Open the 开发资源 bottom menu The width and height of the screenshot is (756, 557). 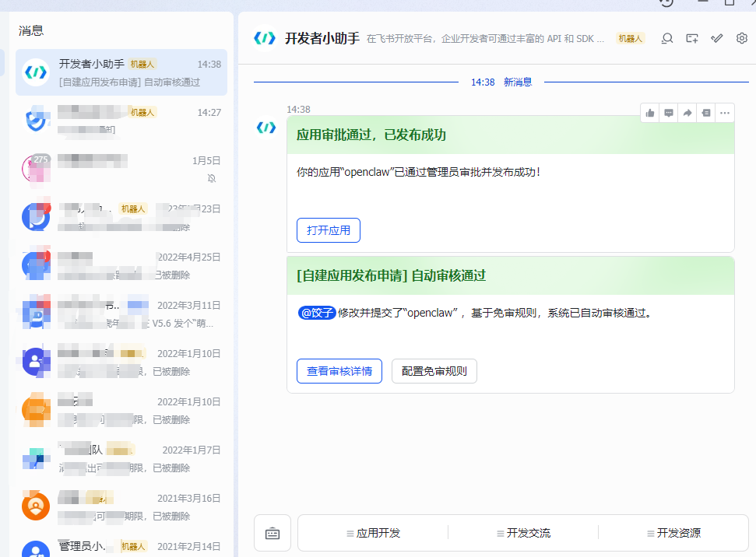click(674, 533)
